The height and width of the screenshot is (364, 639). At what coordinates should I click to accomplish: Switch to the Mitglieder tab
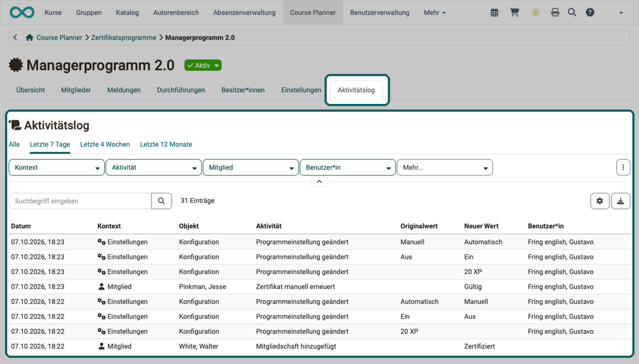click(76, 90)
